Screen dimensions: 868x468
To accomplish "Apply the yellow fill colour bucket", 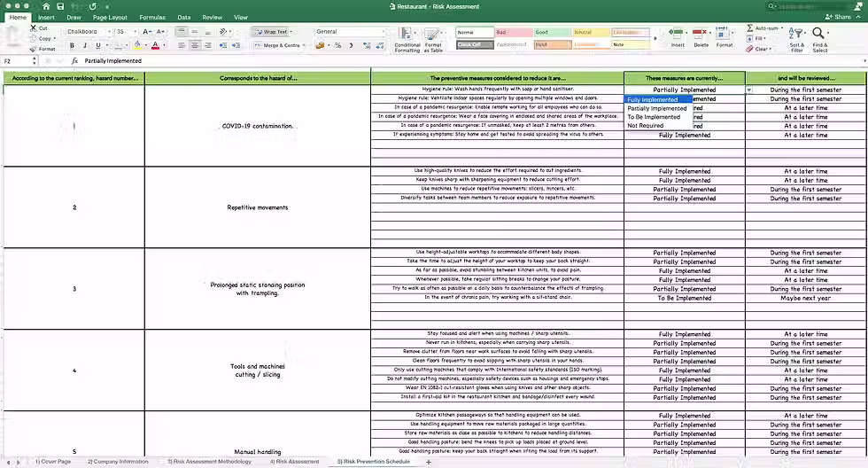I will [137, 45].
